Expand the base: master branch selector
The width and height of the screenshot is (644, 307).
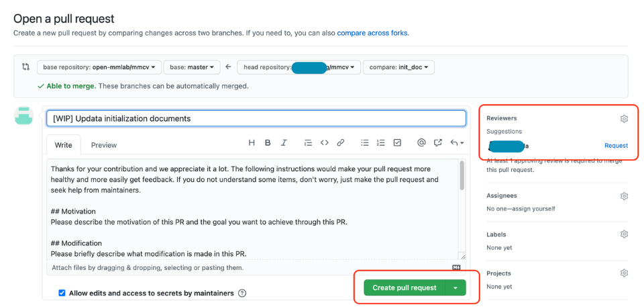[x=192, y=67]
